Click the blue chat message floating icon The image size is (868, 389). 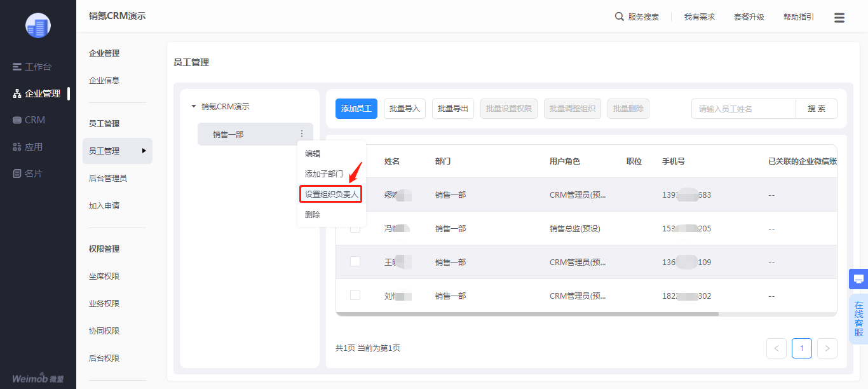pos(858,279)
